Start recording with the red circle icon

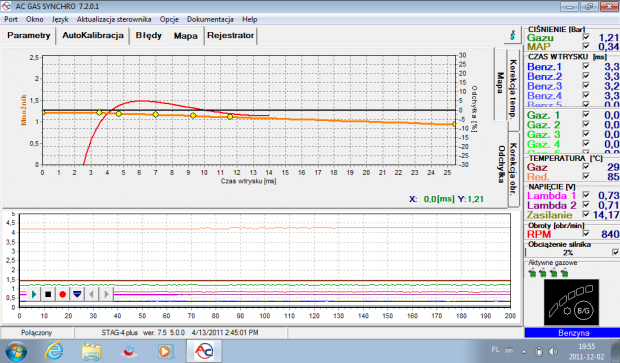click(62, 294)
